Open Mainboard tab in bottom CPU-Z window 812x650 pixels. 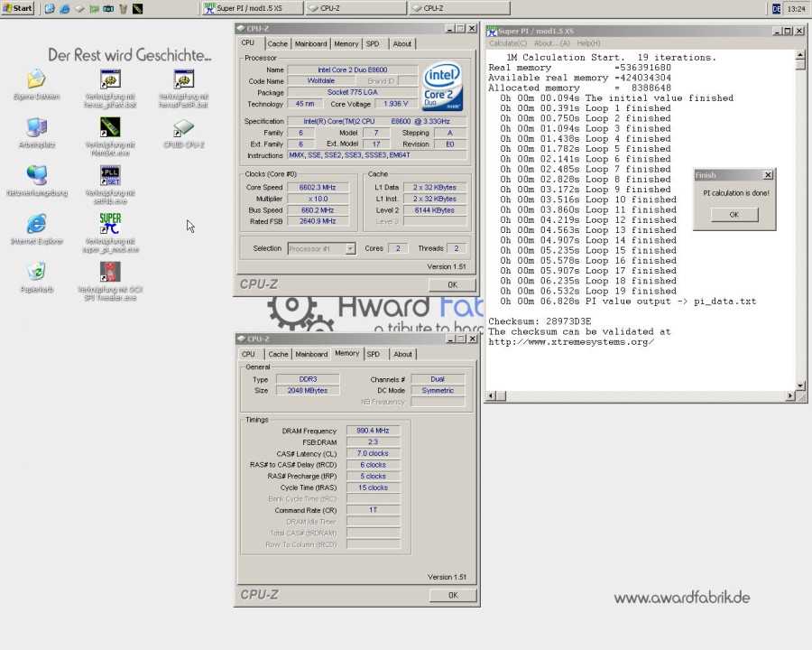[x=311, y=354]
